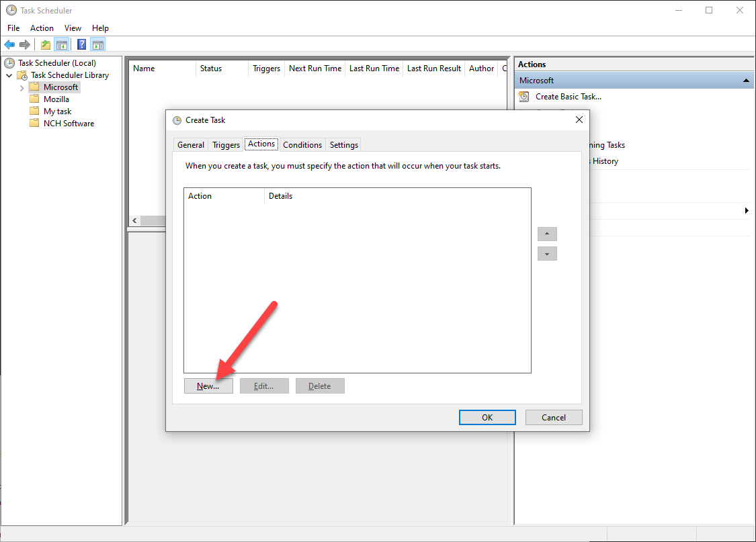The height and width of the screenshot is (542, 756).
Task: Confirm with the OK button
Action: click(x=487, y=417)
